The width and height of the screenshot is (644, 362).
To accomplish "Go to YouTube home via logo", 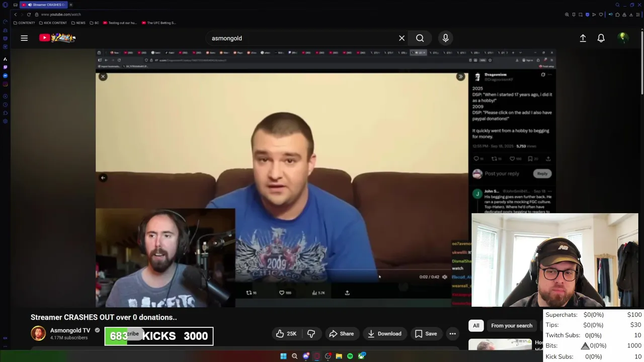I will click(57, 38).
